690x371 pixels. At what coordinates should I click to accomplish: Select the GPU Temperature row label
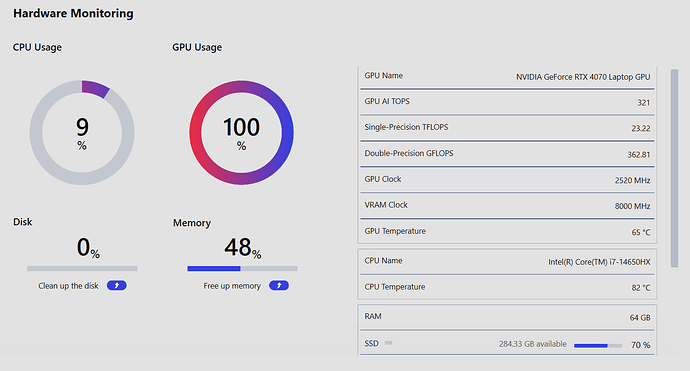pos(395,231)
